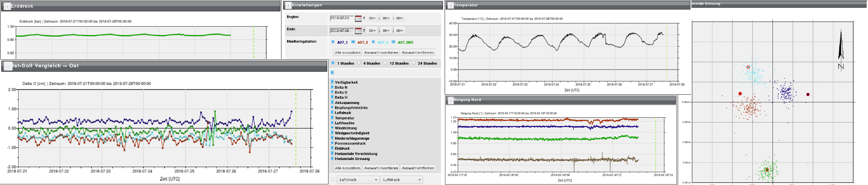Toggle the Luftfeuchte checkbox

332,122
